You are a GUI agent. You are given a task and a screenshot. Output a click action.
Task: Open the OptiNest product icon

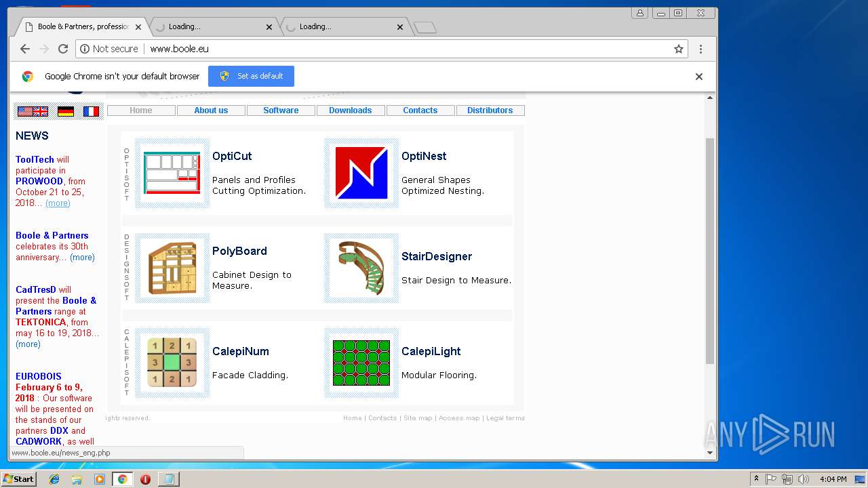pos(361,173)
